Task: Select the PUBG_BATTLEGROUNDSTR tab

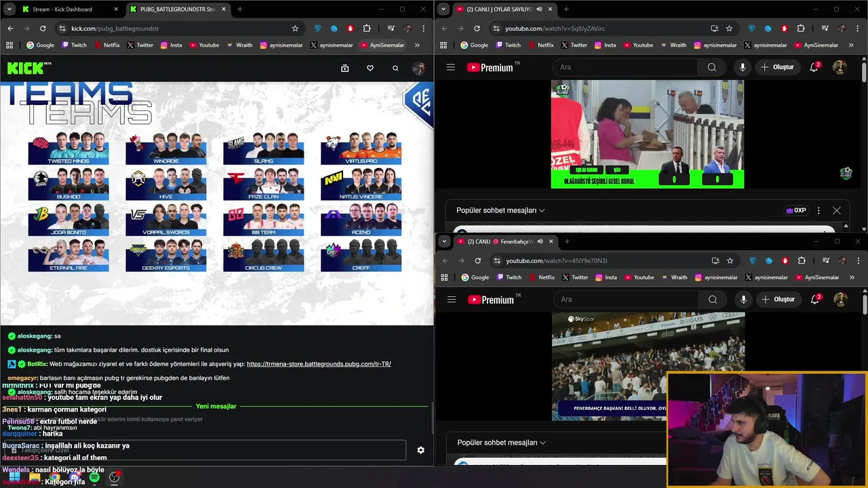Action: [x=178, y=9]
